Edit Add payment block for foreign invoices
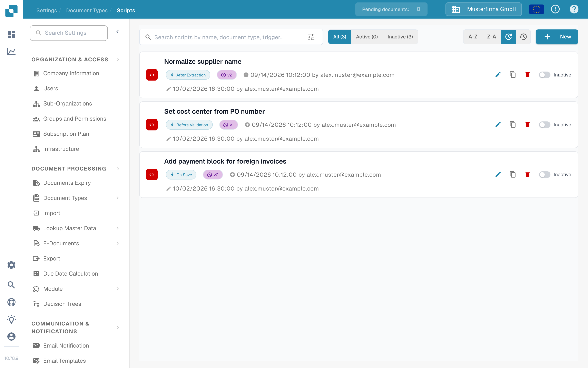The height and width of the screenshot is (368, 588). tap(498, 175)
